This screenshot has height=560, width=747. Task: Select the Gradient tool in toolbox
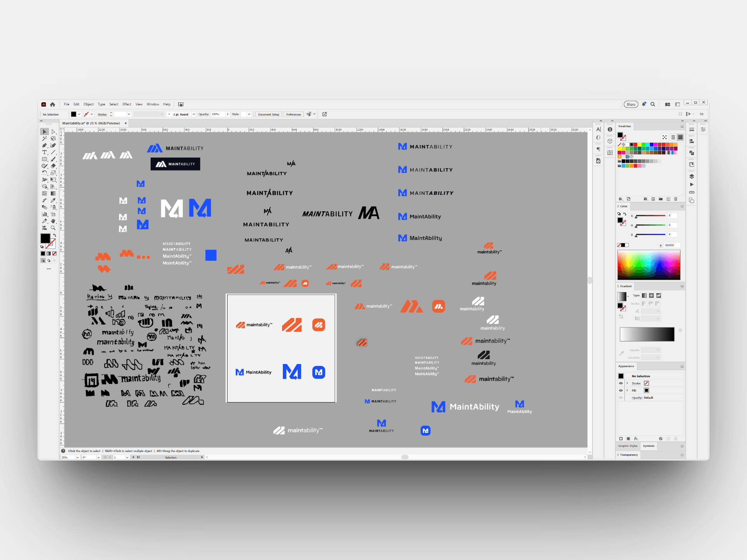[53, 193]
